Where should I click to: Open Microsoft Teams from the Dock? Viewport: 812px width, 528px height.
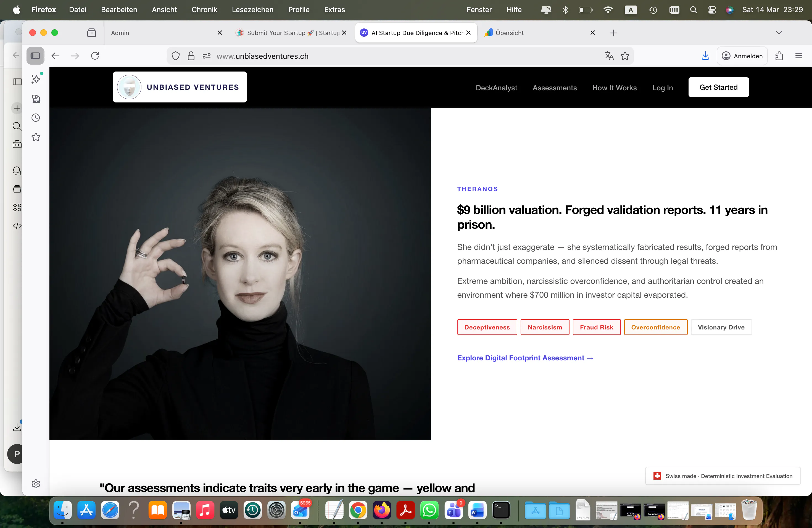tap(454, 510)
